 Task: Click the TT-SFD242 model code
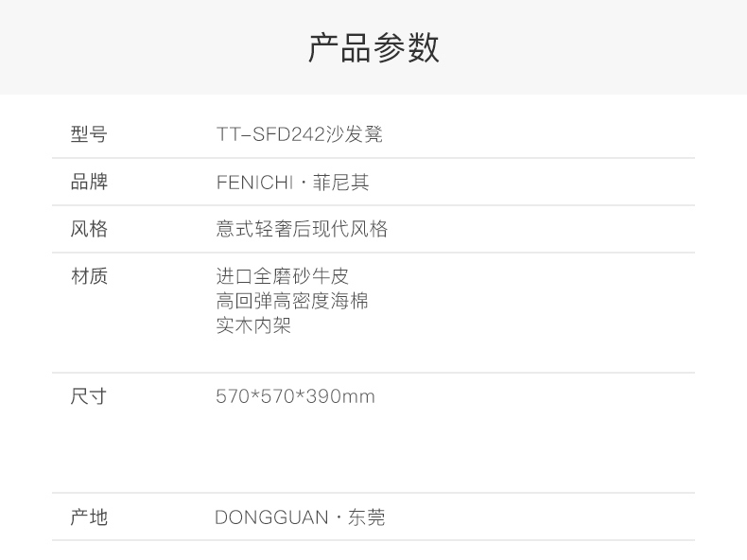point(269,134)
